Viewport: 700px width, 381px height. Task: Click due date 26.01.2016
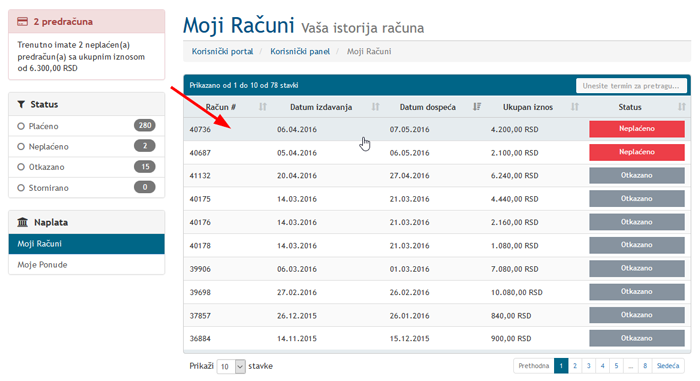[409, 316]
